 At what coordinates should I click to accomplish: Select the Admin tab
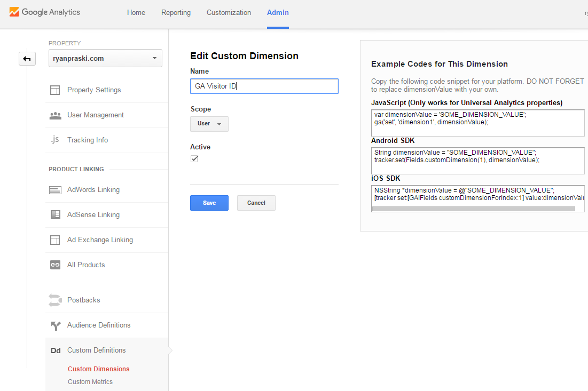click(278, 12)
